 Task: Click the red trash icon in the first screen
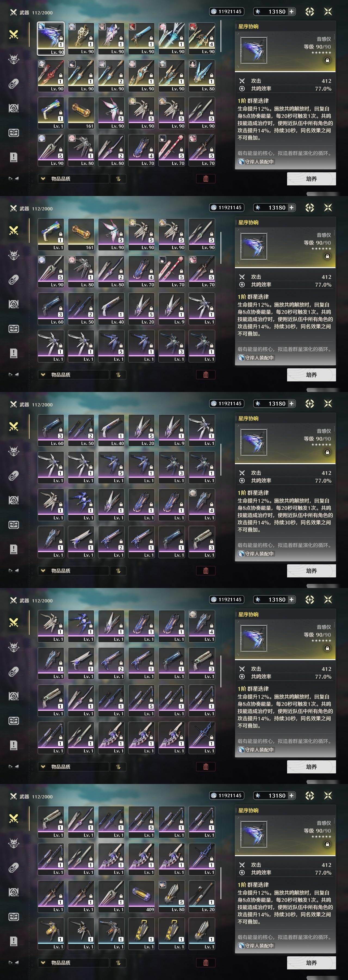click(206, 179)
